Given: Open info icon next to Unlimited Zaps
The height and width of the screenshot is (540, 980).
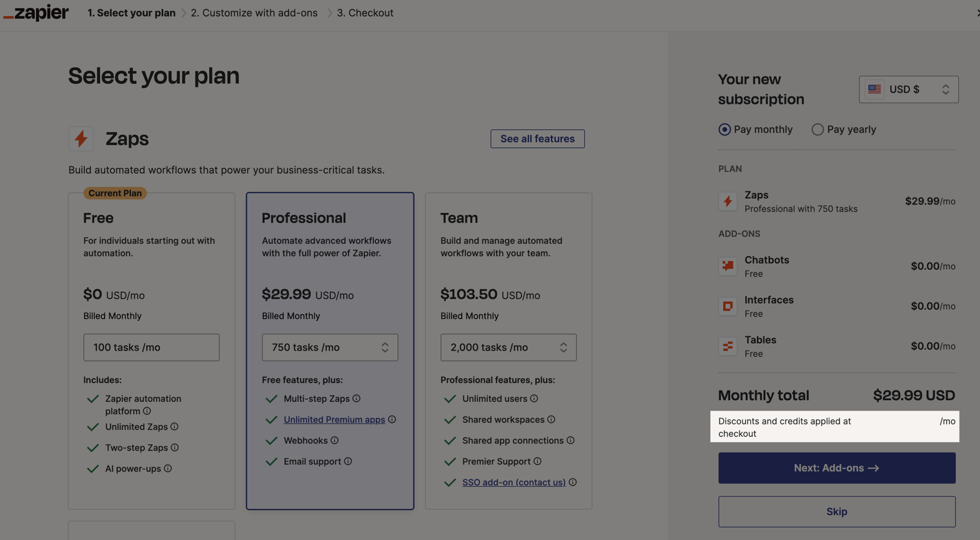Looking at the screenshot, I should click(x=174, y=427).
